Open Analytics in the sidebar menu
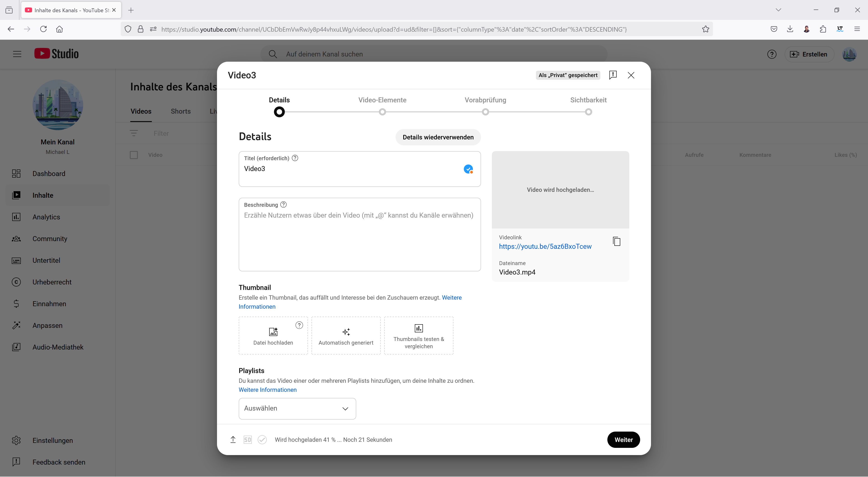868x477 pixels. click(46, 217)
